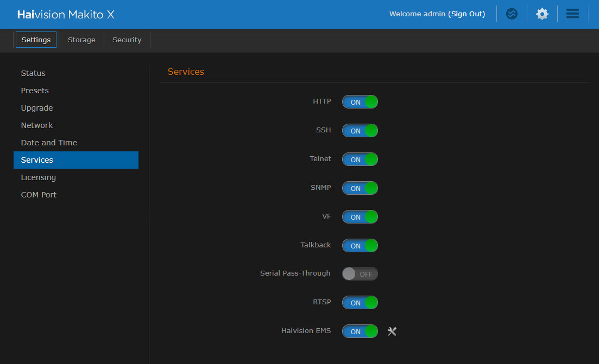Toggle the SNMP service off
The height and width of the screenshot is (364, 599).
click(x=360, y=188)
